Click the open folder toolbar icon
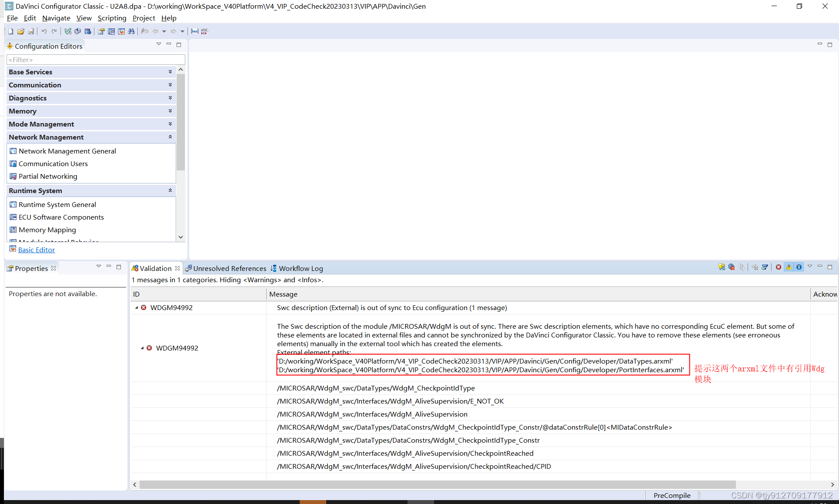839x504 pixels. (20, 31)
